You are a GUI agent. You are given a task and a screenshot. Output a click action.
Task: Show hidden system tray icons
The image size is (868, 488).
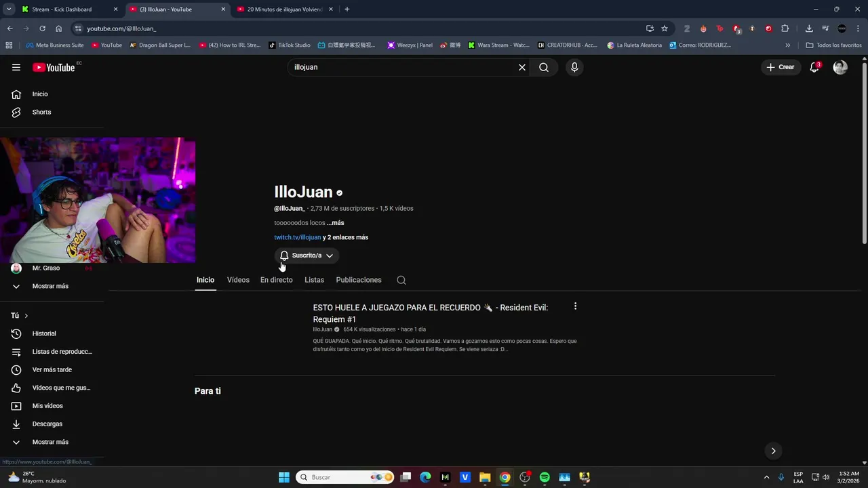(767, 477)
